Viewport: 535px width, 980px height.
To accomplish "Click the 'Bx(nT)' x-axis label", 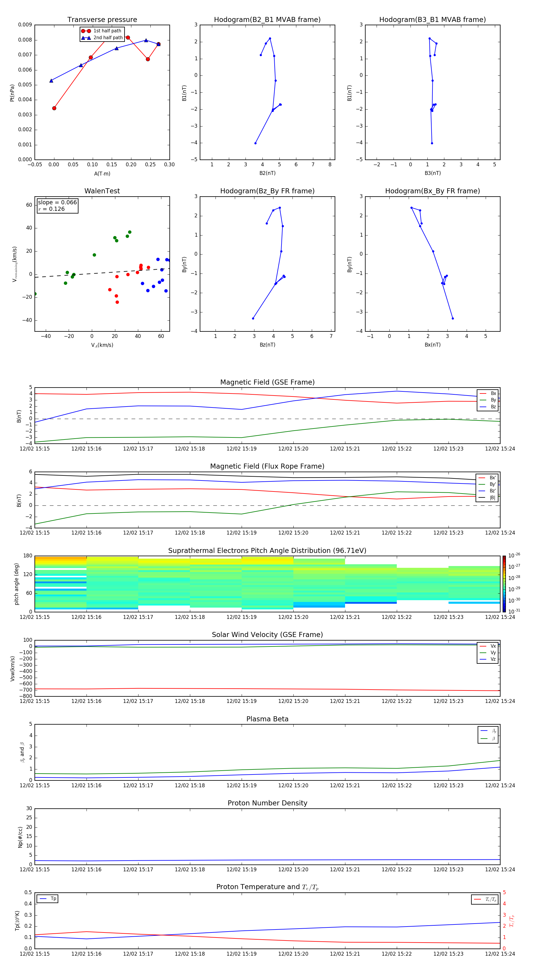I will pyautogui.click(x=432, y=345).
